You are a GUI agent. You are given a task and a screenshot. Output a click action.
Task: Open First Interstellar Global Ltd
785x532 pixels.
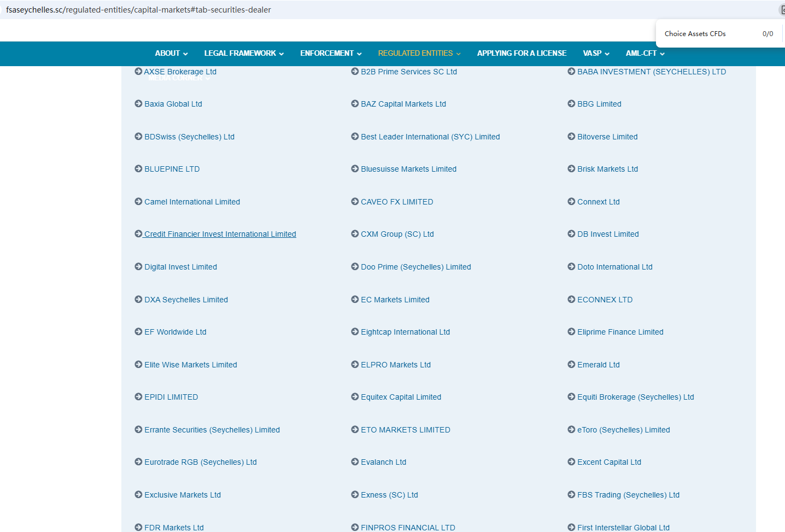pos(623,528)
